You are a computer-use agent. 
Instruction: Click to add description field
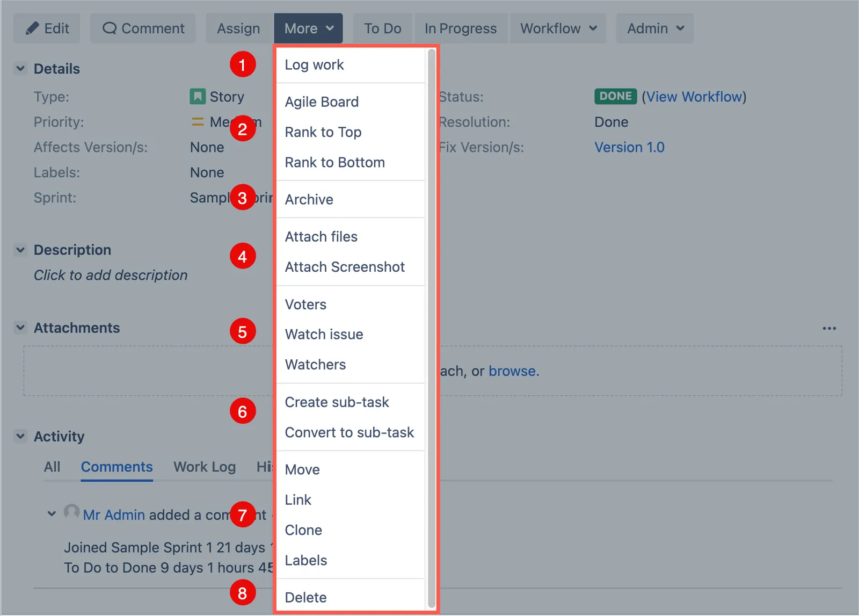coord(111,275)
